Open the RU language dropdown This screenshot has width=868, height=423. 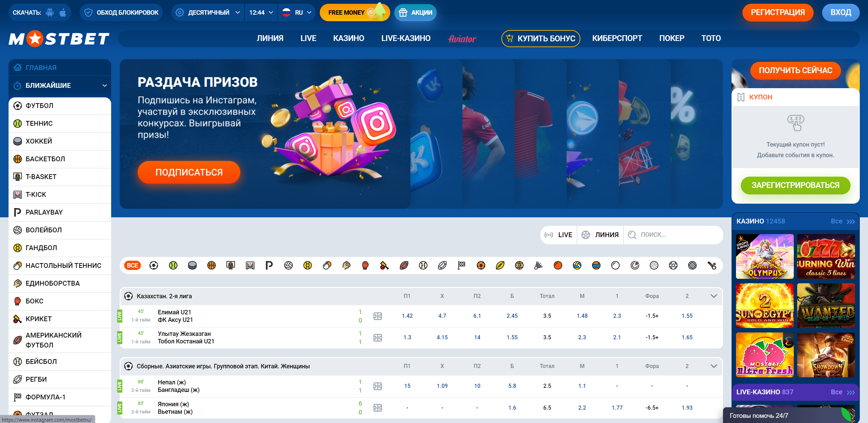coord(297,13)
